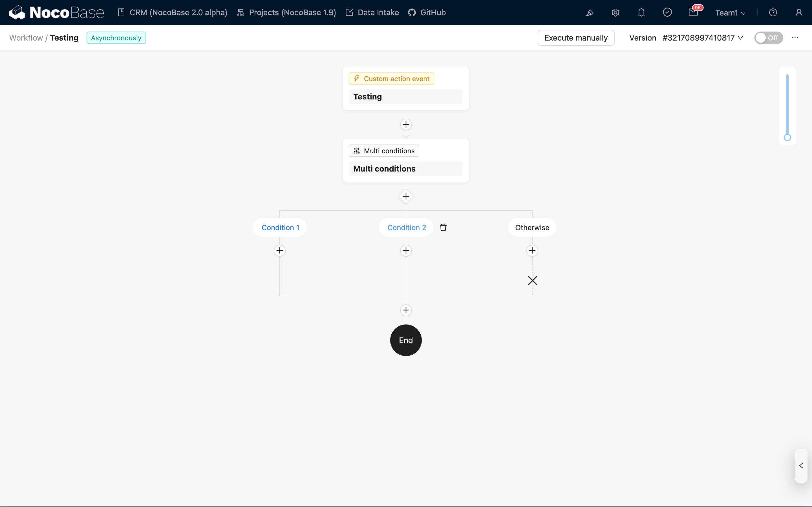Open the three-dots more options menu

(x=795, y=38)
